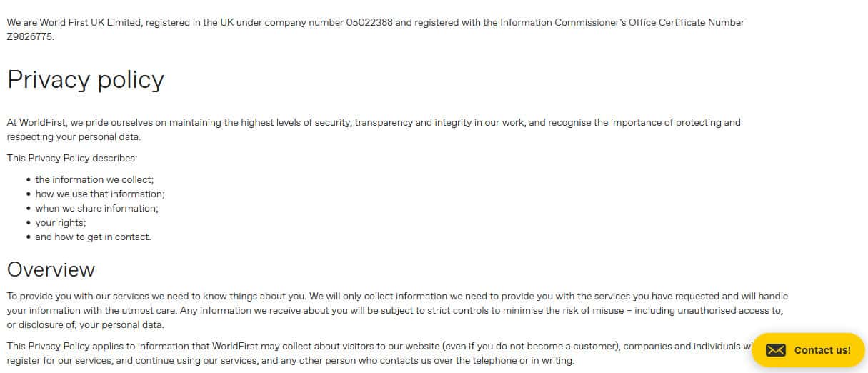
Task: Click "or disclosure of, your personal data." line
Action: (85, 324)
